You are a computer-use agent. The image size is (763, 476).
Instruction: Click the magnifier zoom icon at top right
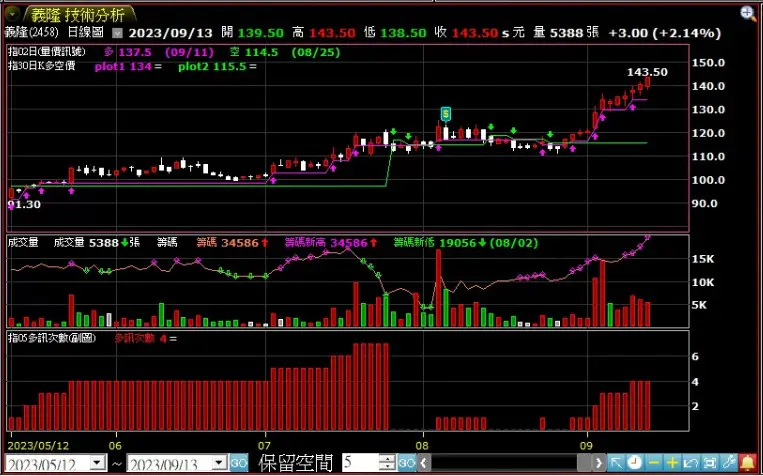coord(748,14)
